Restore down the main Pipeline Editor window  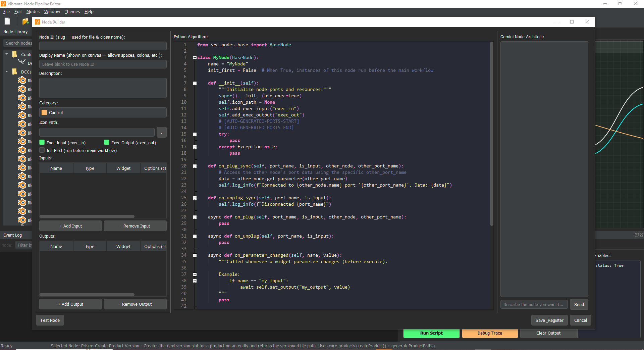click(x=620, y=4)
